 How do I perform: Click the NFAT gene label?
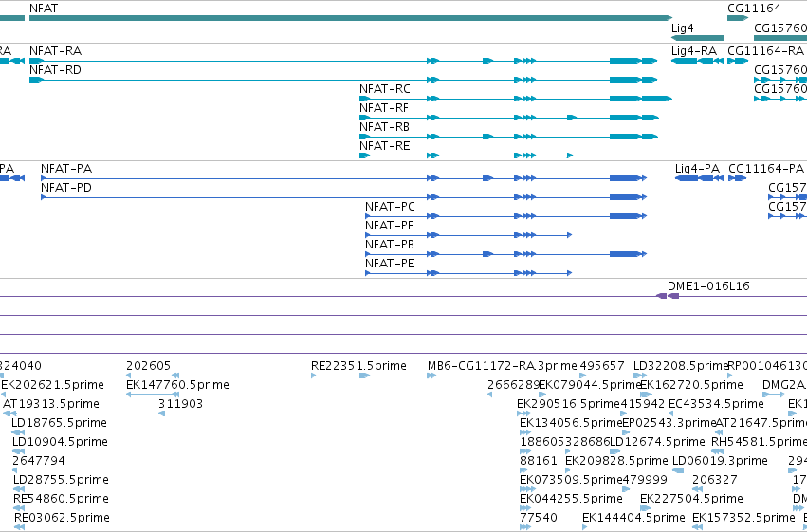click(44, 9)
